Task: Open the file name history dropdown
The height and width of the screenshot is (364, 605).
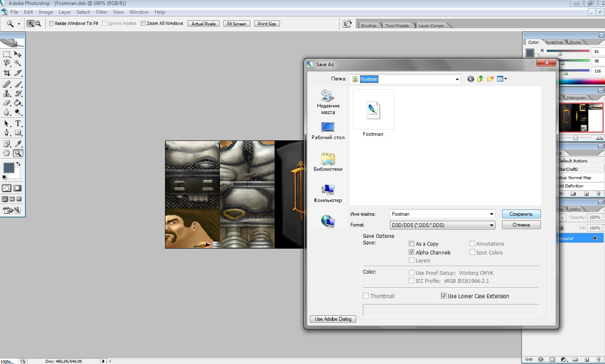Action: point(492,214)
